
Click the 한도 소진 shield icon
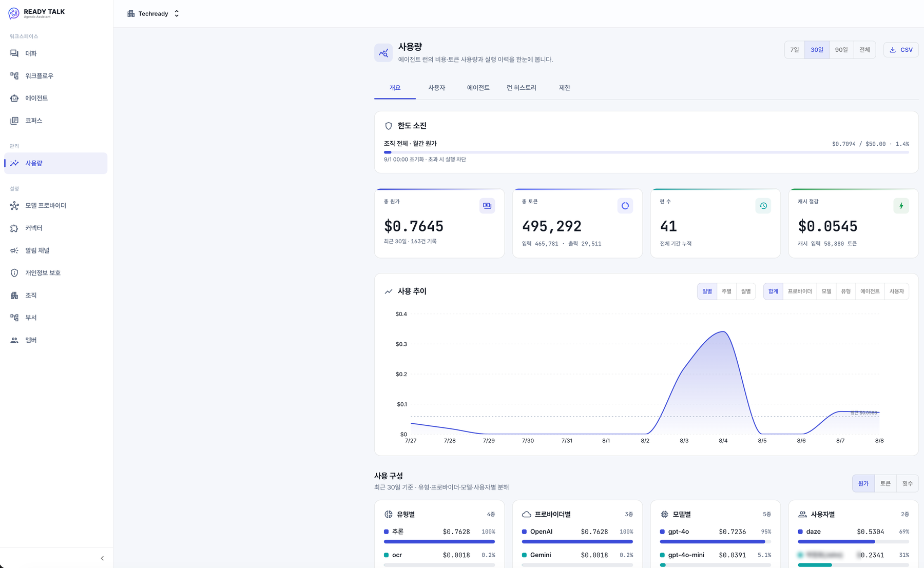[389, 126]
